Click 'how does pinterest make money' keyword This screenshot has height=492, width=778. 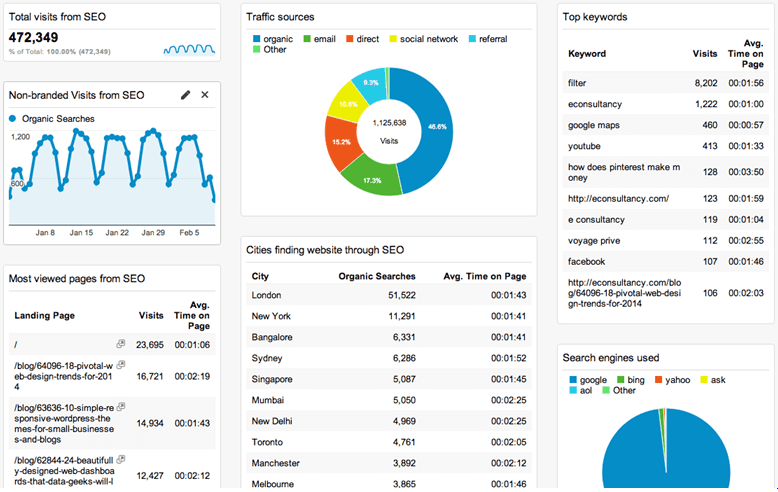click(x=624, y=172)
